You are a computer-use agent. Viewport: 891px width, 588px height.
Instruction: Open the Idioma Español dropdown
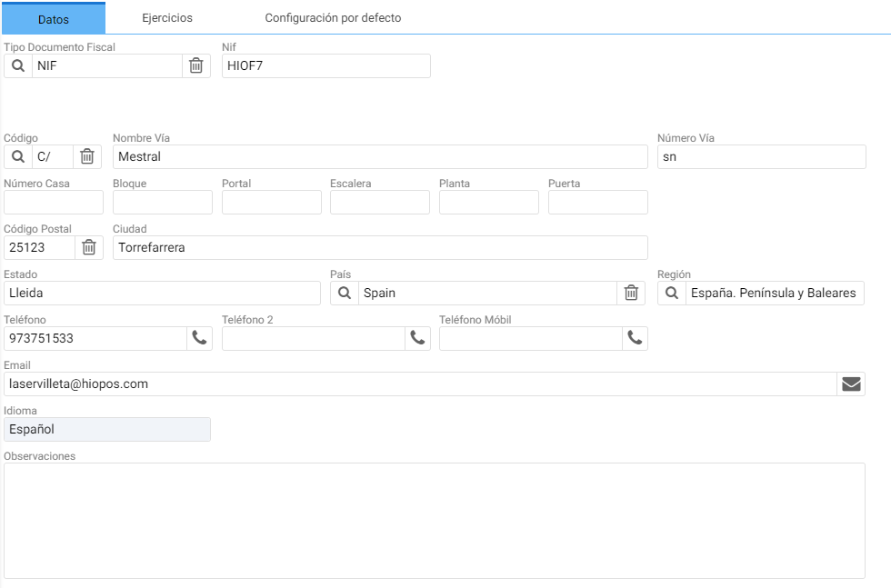coord(107,430)
